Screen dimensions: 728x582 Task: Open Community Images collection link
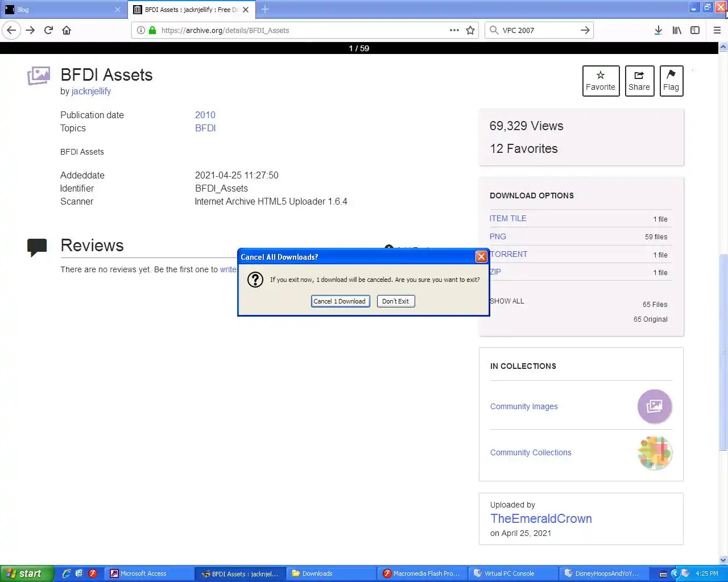click(x=524, y=406)
